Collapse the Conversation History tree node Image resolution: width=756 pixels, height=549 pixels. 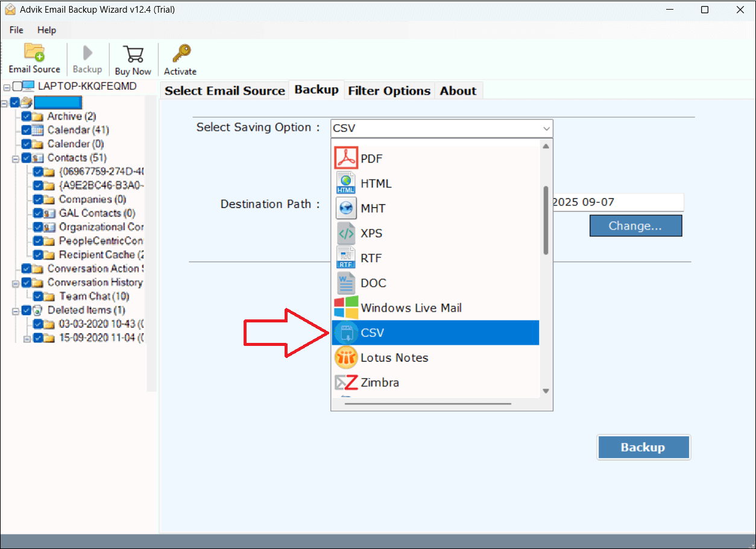click(16, 283)
